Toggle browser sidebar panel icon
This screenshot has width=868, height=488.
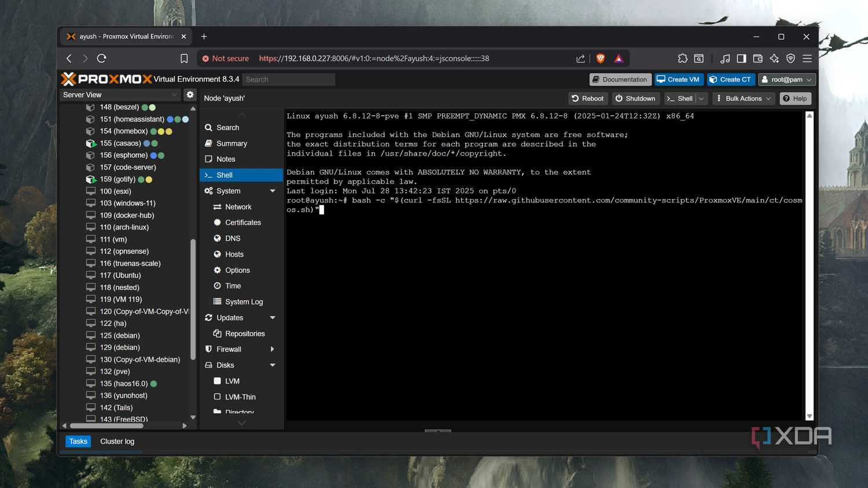[741, 58]
